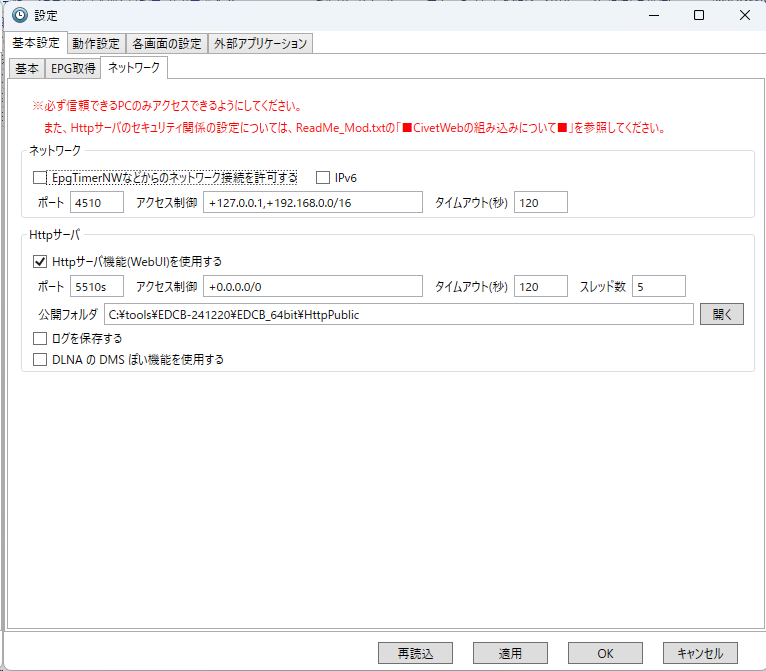This screenshot has height=671, width=766.
Task: Edit network アクセス制御 field with 127.0.0.1
Action: point(313,203)
